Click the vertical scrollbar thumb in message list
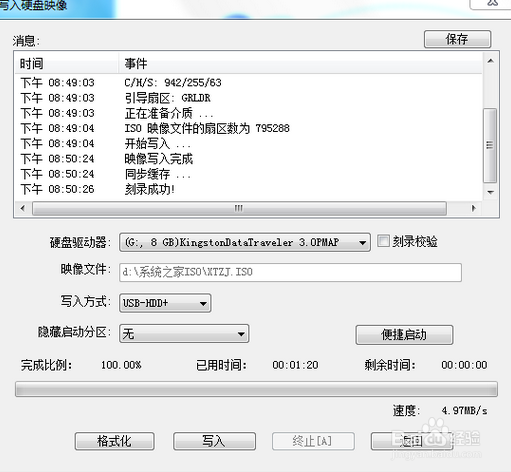 point(490,145)
